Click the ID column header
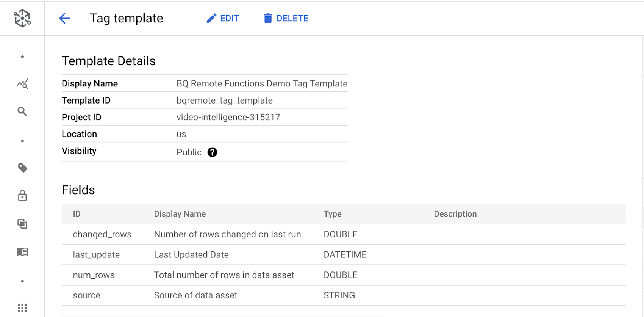644x317 pixels. (77, 214)
